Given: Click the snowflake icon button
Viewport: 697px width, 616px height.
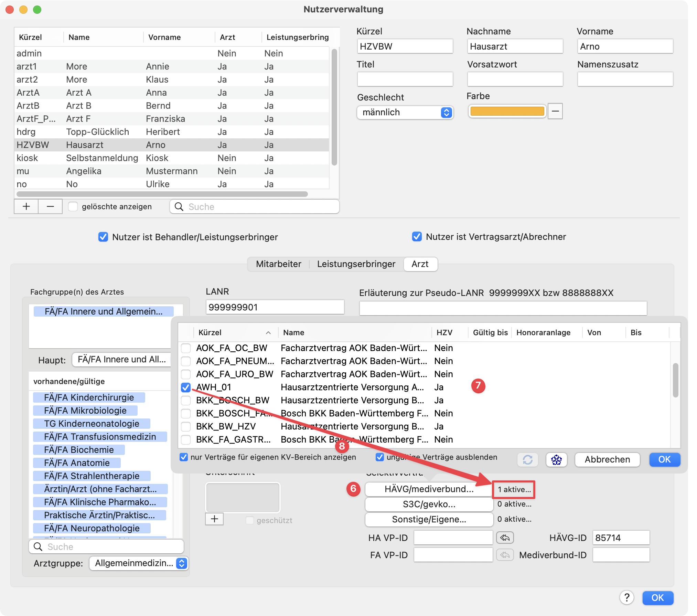Looking at the screenshot, I should click(x=556, y=460).
